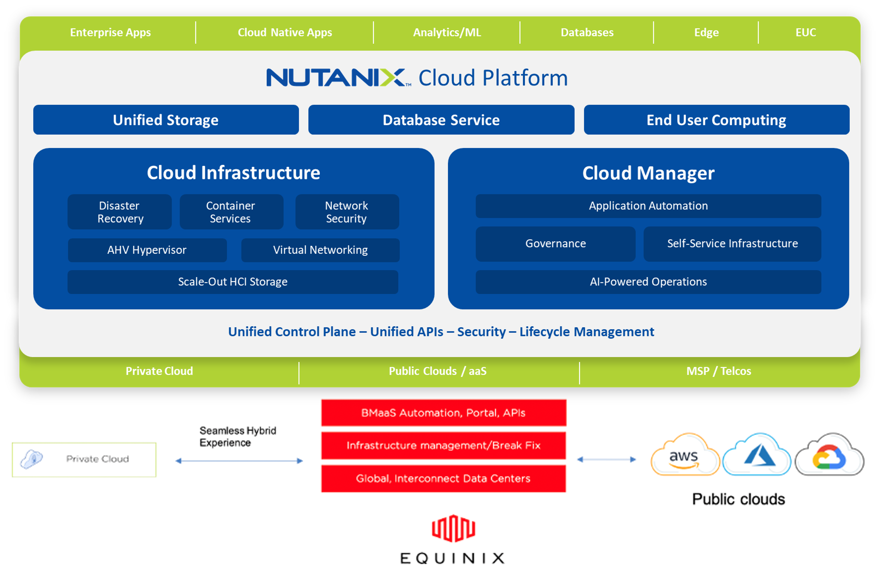Image resolution: width=880 pixels, height=588 pixels.
Task: Open the Application Automation bar
Action: coord(648,206)
